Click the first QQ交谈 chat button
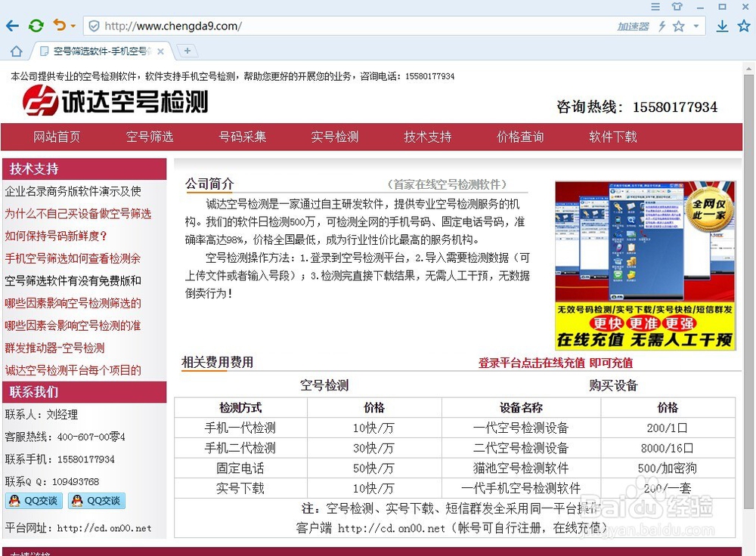Viewport: 756px width, 556px height. pos(34,501)
